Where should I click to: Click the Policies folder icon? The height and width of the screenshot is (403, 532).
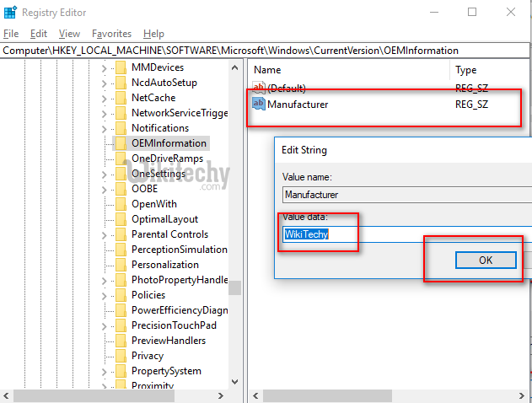(x=120, y=295)
